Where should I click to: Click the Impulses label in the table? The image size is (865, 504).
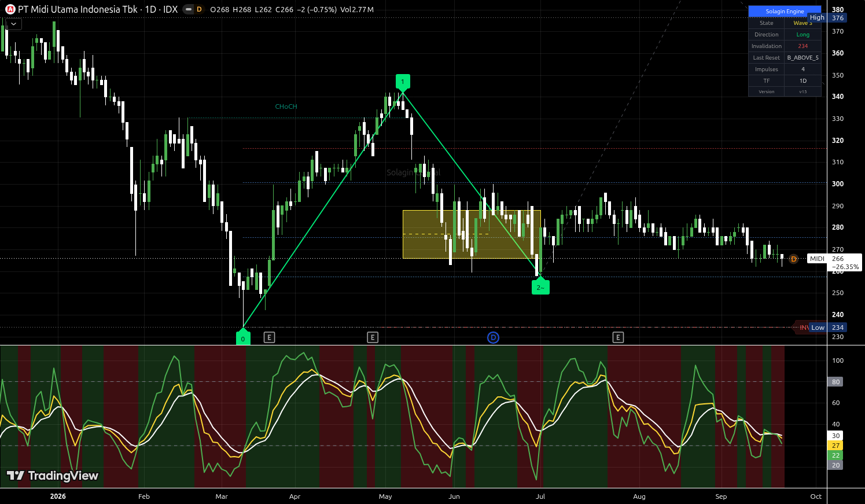[766, 69]
